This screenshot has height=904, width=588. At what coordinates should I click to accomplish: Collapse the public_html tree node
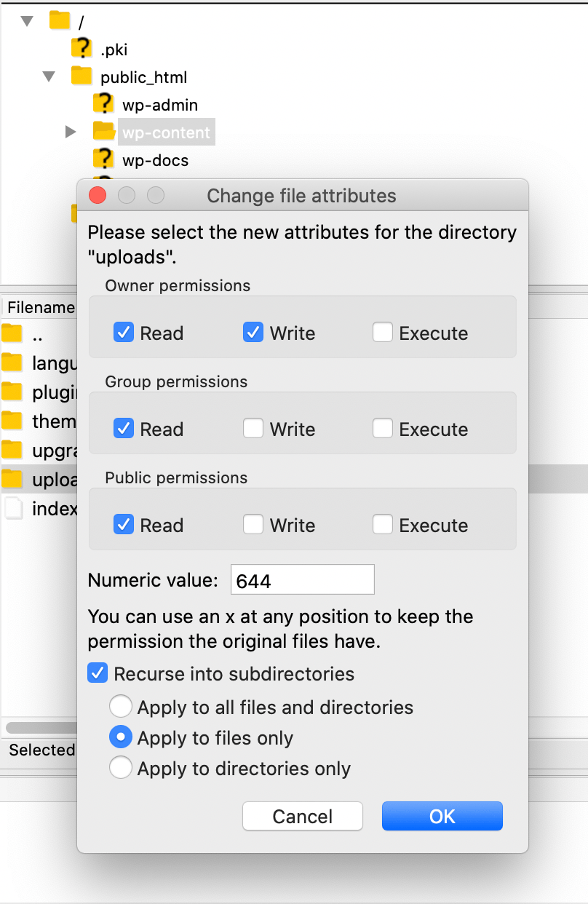click(49, 76)
